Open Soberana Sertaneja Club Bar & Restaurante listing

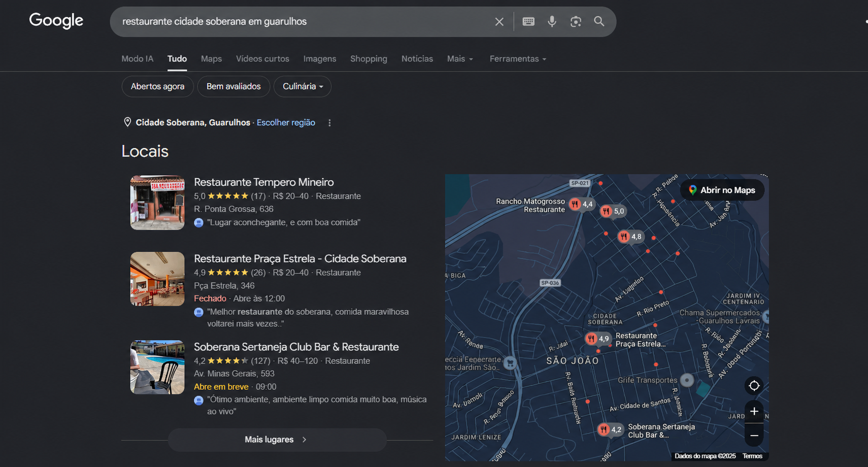[296, 347]
